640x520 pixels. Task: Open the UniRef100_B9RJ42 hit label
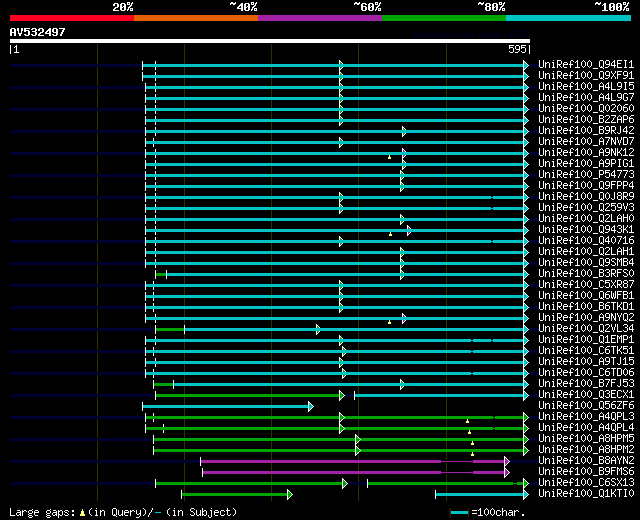(585, 130)
